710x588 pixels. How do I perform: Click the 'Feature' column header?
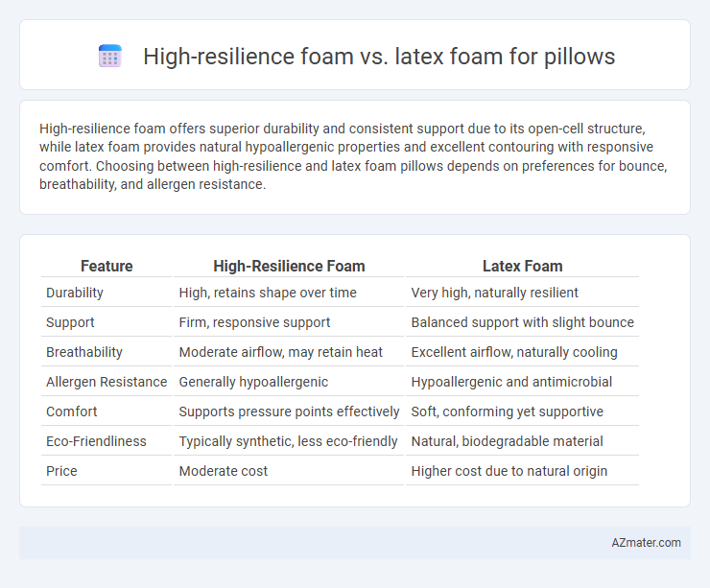(106, 266)
